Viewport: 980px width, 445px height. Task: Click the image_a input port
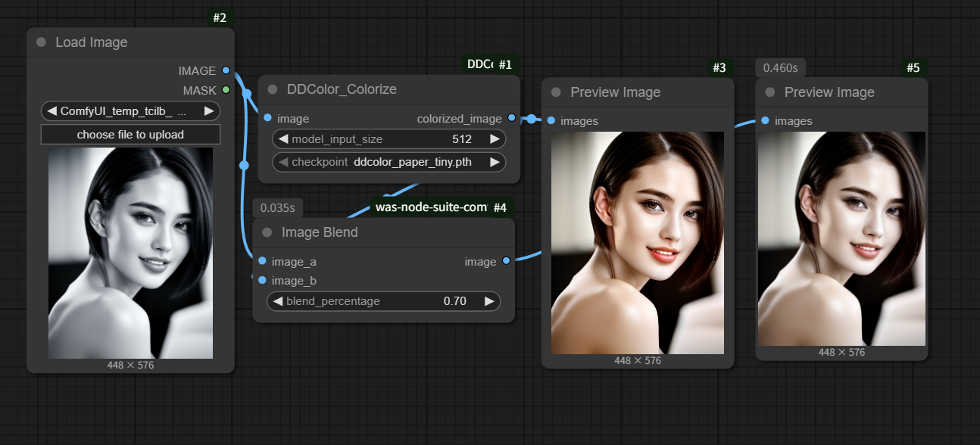click(x=262, y=261)
